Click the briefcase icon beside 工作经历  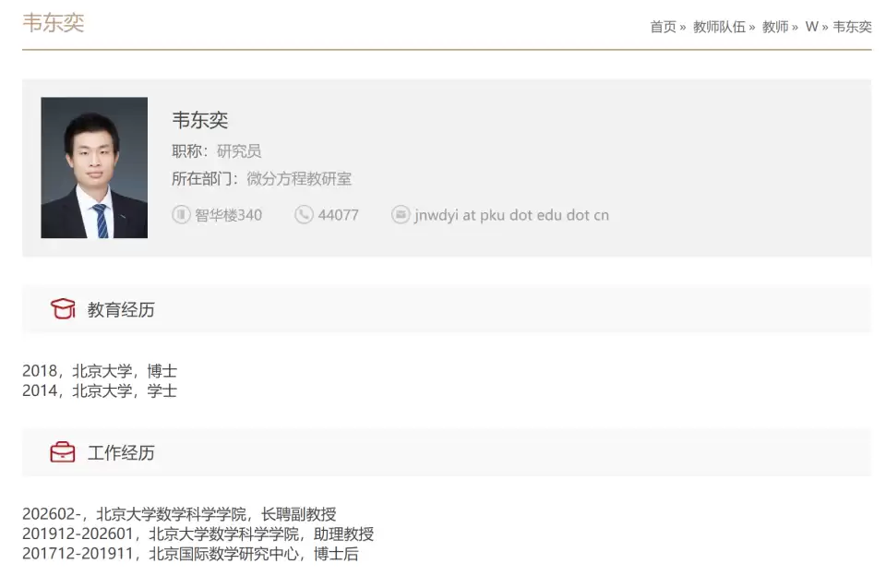tap(62, 452)
